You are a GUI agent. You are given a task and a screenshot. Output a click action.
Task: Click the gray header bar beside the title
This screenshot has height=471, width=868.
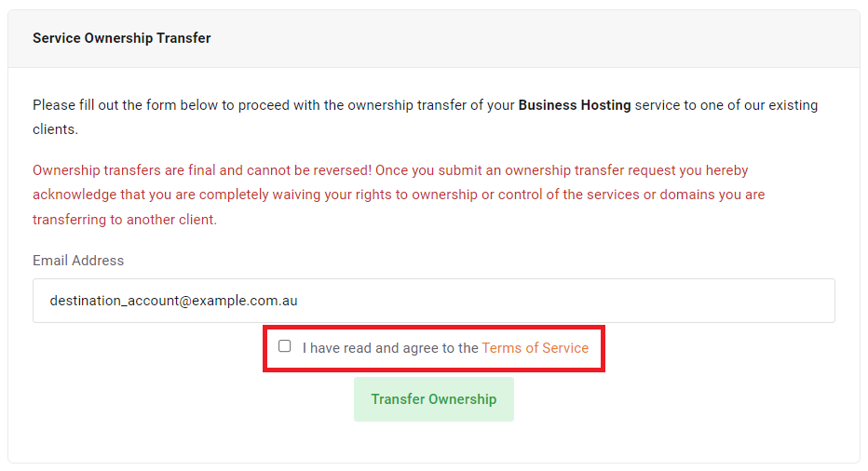(x=559, y=38)
